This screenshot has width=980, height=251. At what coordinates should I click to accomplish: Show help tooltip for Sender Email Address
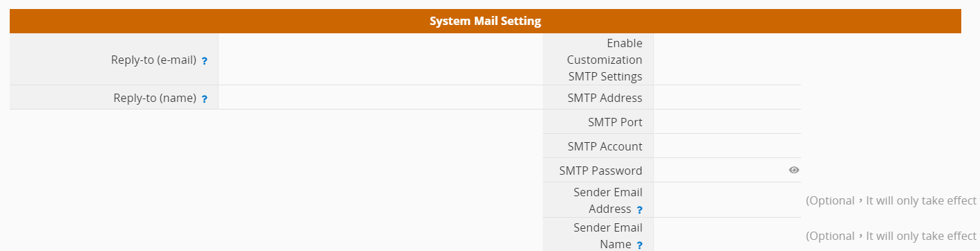[x=640, y=210]
